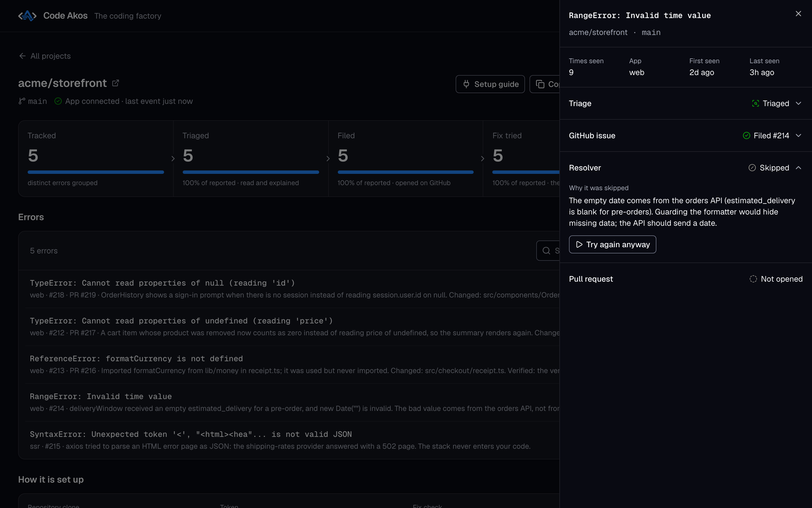Click the 5 errors count label
The height and width of the screenshot is (508, 812).
pos(44,251)
